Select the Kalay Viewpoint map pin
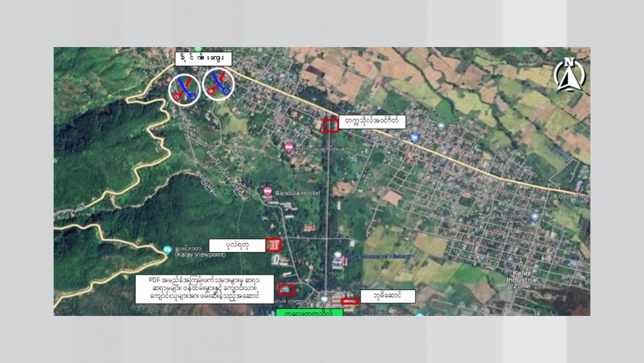This screenshot has width=644, height=363. (167, 249)
